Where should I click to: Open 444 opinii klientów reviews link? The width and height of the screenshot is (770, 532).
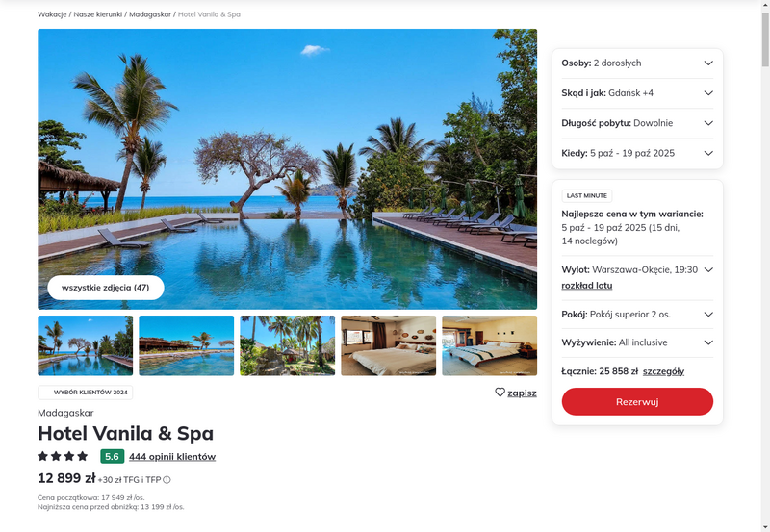[172, 457]
